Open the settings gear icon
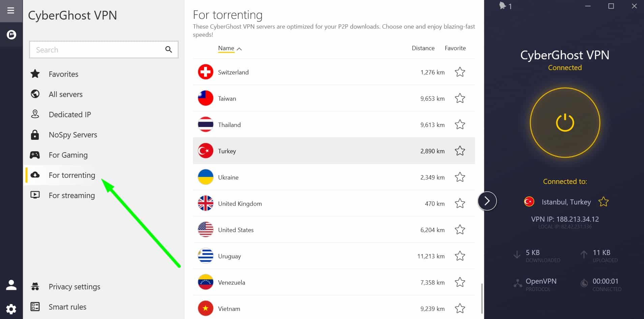The width and height of the screenshot is (644, 319). [11, 309]
